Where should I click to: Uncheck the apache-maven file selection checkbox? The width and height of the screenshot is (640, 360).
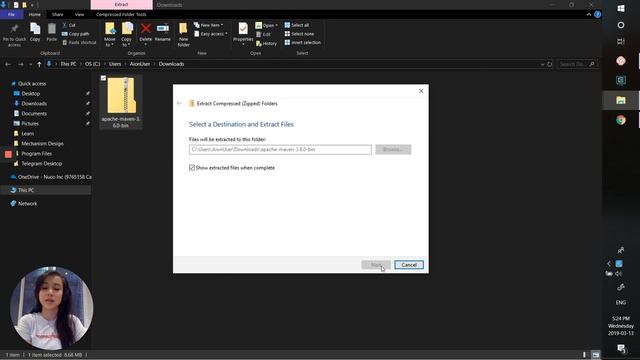pyautogui.click(x=103, y=78)
